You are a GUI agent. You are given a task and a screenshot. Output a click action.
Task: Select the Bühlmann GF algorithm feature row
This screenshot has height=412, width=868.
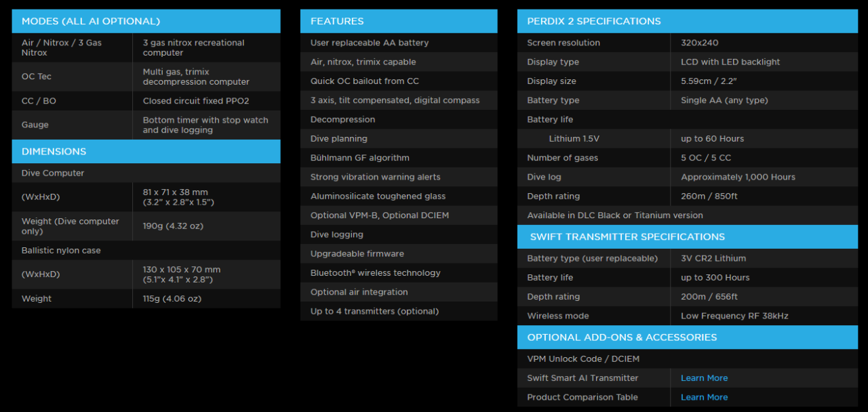pyautogui.click(x=360, y=158)
